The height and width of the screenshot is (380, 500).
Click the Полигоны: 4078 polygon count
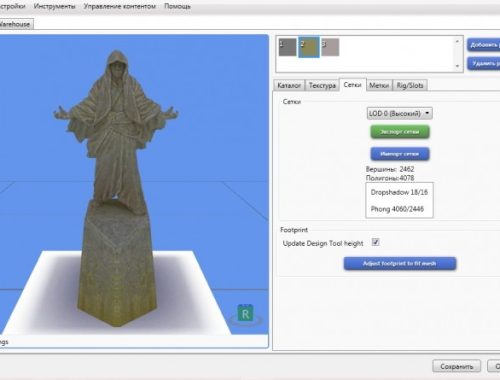[x=390, y=178]
